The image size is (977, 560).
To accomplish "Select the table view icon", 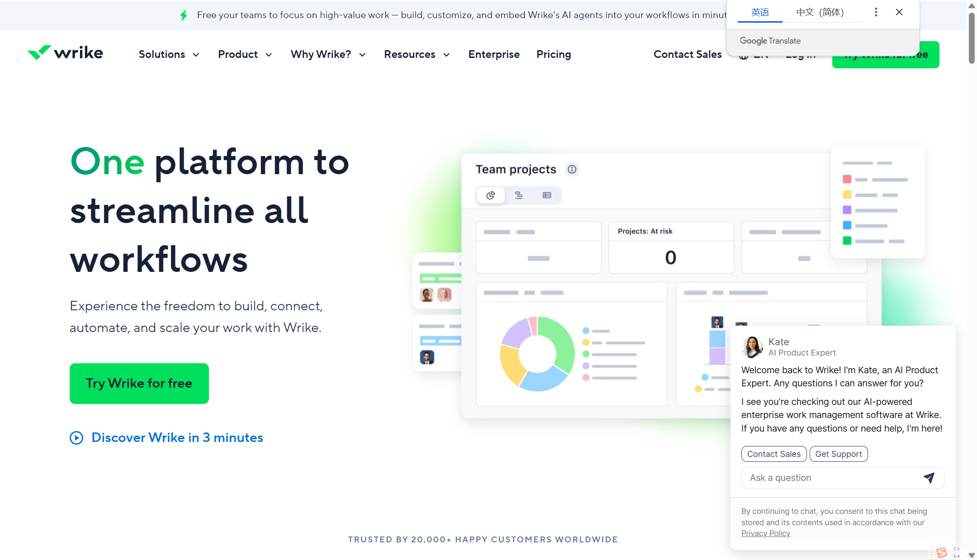I will [x=547, y=195].
